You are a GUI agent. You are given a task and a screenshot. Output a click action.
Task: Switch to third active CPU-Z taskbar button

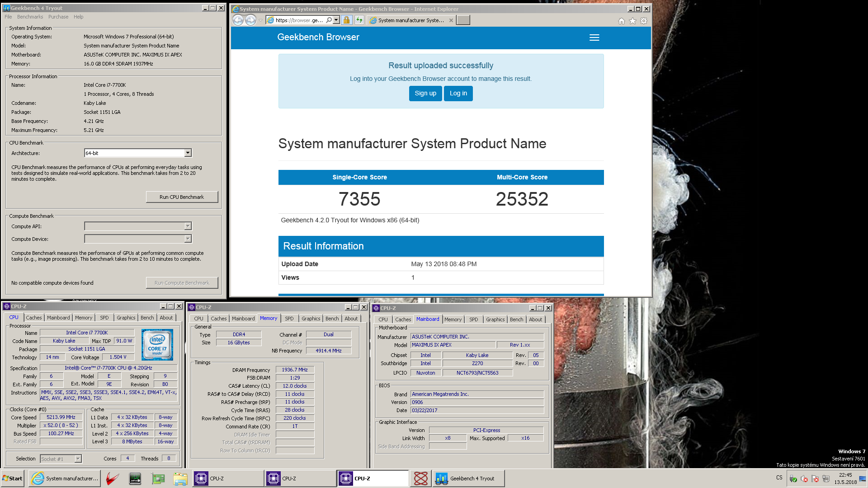coord(373,479)
